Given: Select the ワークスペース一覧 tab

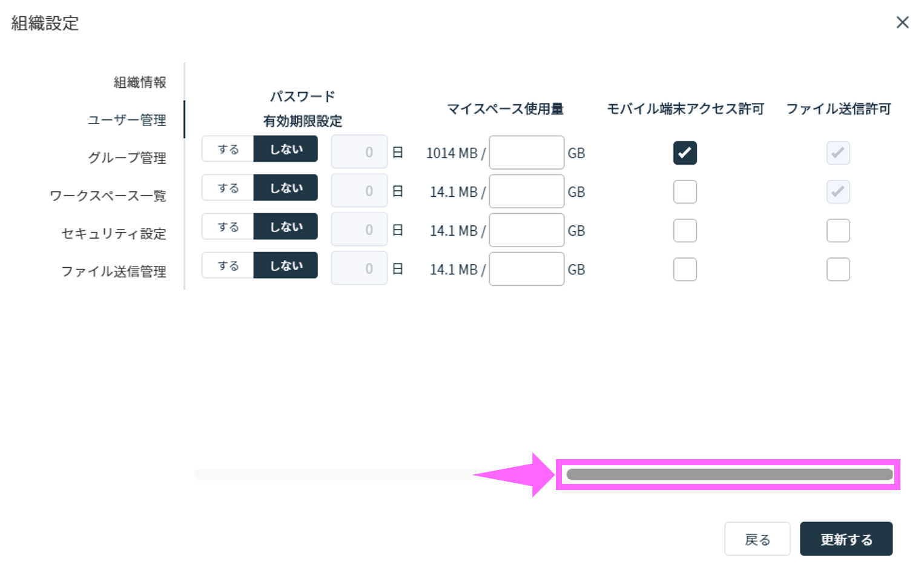Looking at the screenshot, I should point(108,196).
